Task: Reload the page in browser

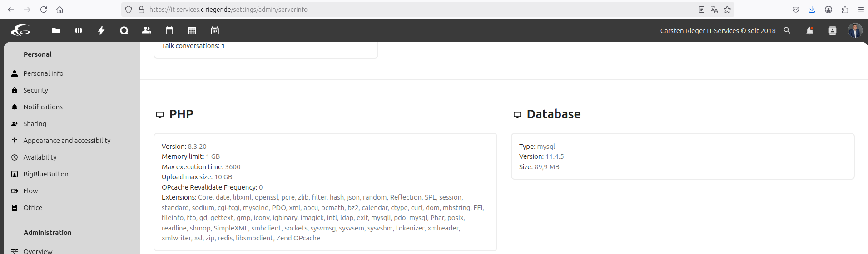Action: (x=44, y=10)
